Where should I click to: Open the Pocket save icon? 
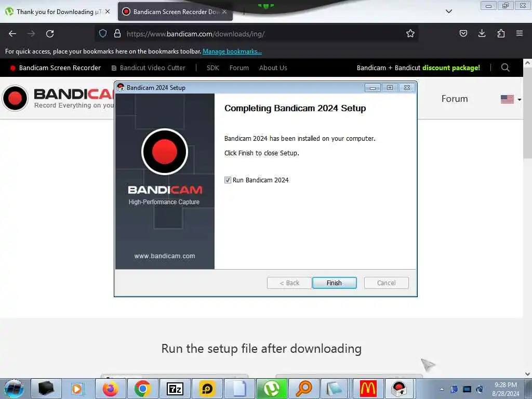tap(463, 34)
